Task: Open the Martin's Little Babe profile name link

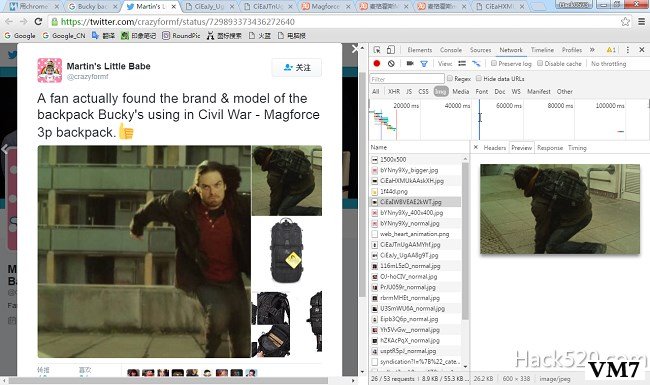Action: (109, 66)
